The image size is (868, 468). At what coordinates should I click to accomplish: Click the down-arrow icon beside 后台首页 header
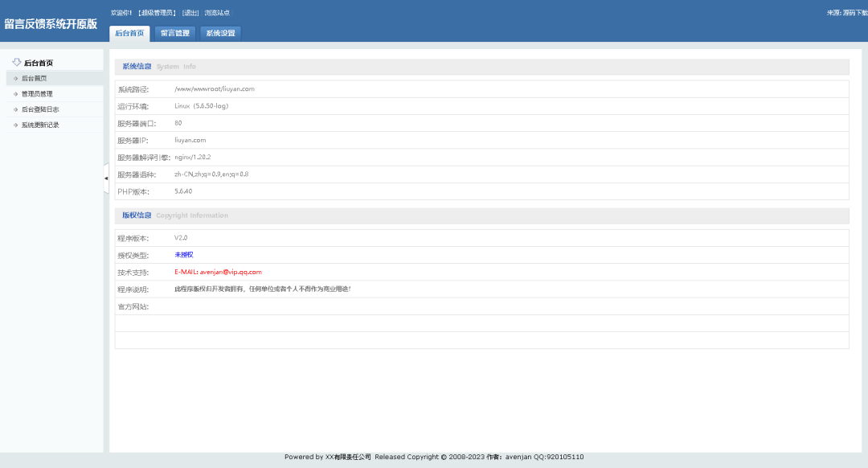(16, 62)
